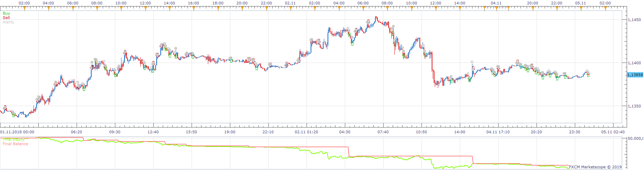This screenshot has width=644, height=170.
Task: Click the orange marker under the 02.11 date label
Action: point(291,8)
